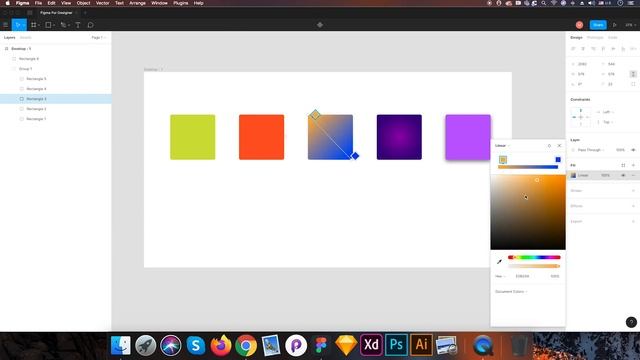Click the Fill style grid icon
This screenshot has height=360, width=640.
point(623,165)
